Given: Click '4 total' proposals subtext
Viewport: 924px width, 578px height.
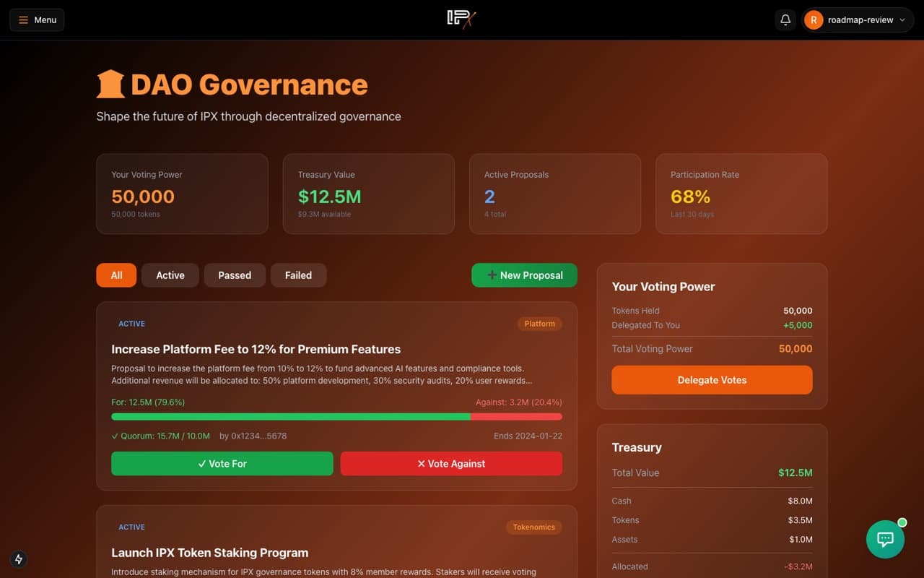Looking at the screenshot, I should (x=494, y=215).
